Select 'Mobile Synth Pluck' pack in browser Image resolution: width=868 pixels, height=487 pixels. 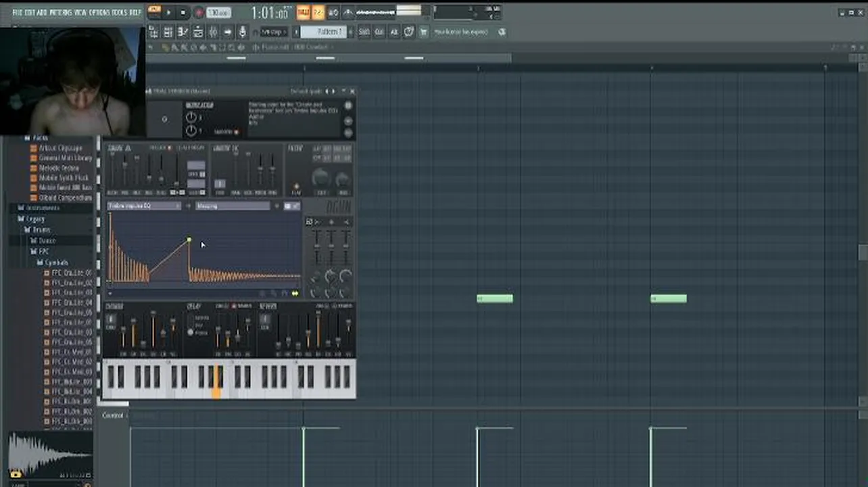(64, 178)
